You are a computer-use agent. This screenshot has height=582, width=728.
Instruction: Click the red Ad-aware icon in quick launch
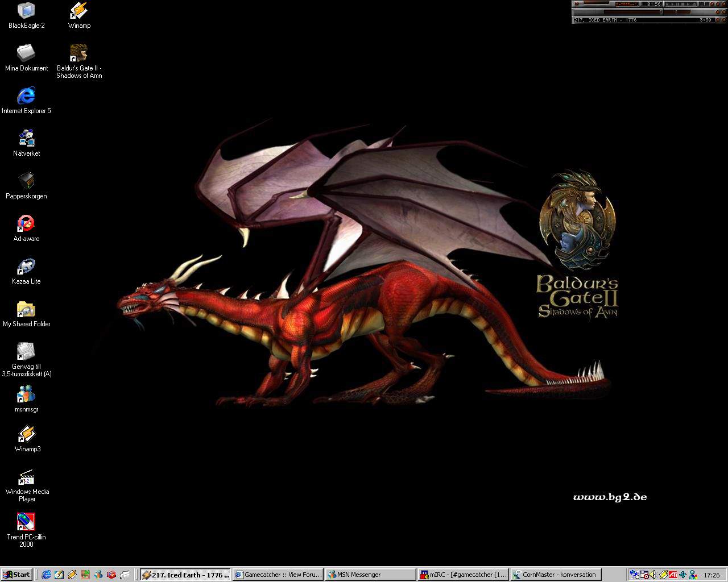[x=111, y=575]
